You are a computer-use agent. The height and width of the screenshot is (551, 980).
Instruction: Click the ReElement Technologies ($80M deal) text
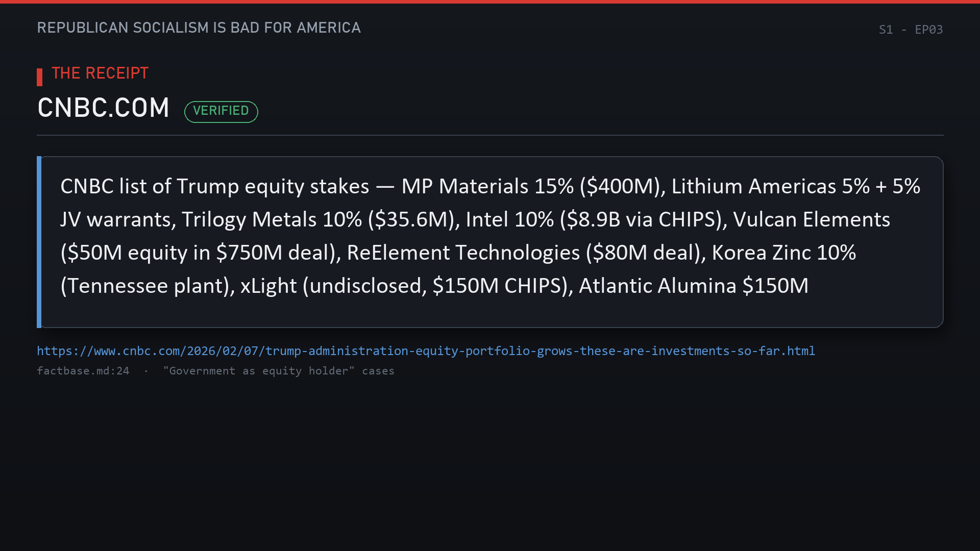(524, 253)
